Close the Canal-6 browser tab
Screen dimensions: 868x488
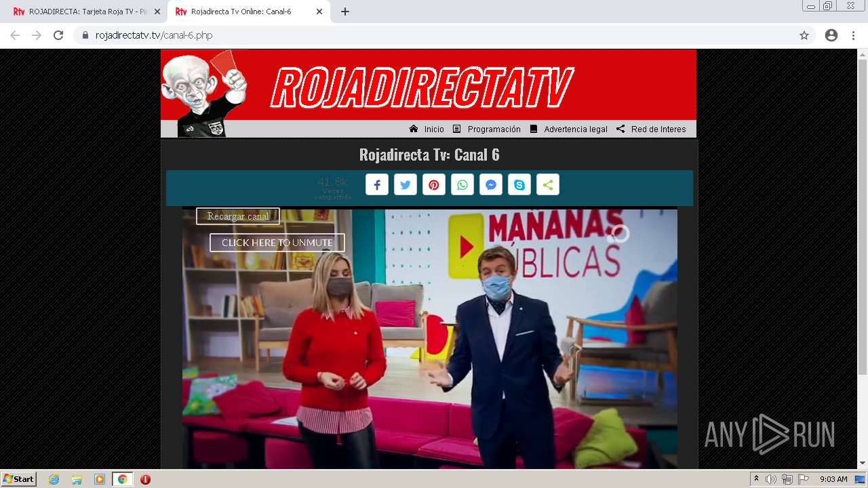click(319, 12)
